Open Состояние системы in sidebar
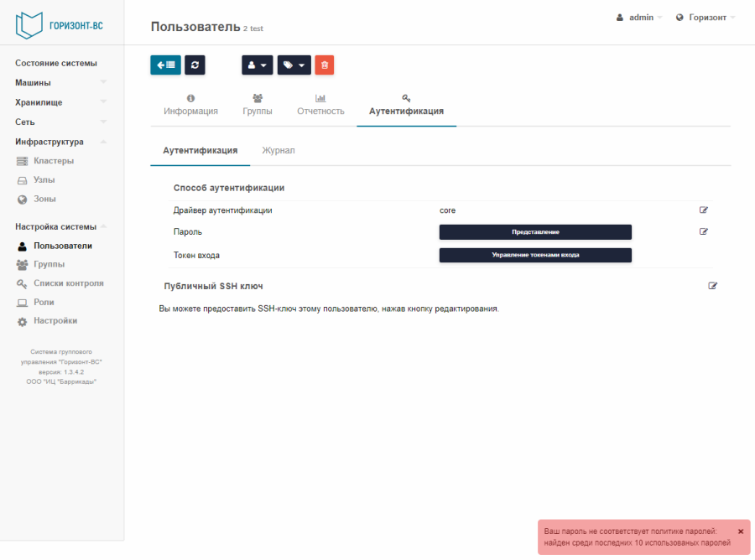Viewport: 755px width, 560px height. pos(56,63)
